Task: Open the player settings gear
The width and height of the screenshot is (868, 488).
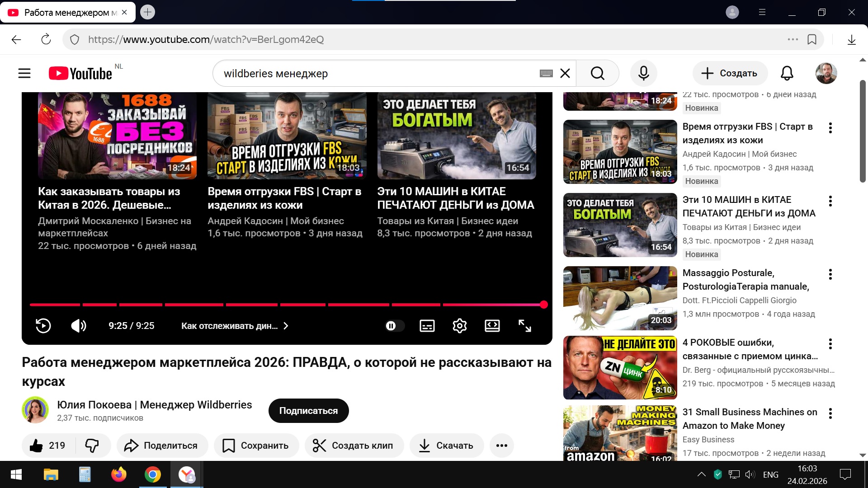Action: [x=459, y=326]
